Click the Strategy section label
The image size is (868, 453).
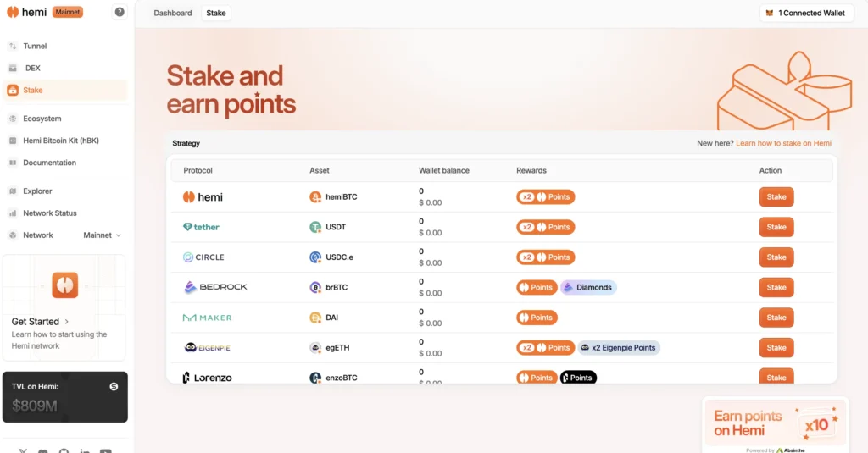point(186,143)
